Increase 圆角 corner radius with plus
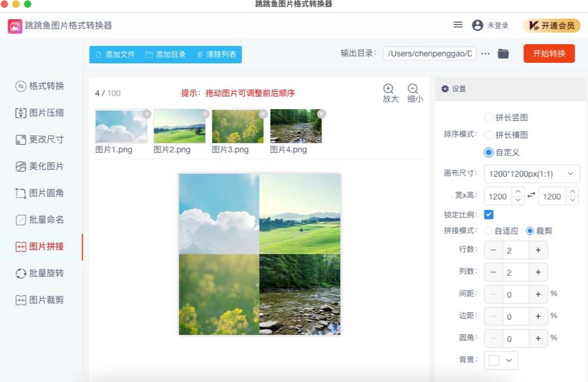The image size is (588, 382). click(x=538, y=338)
